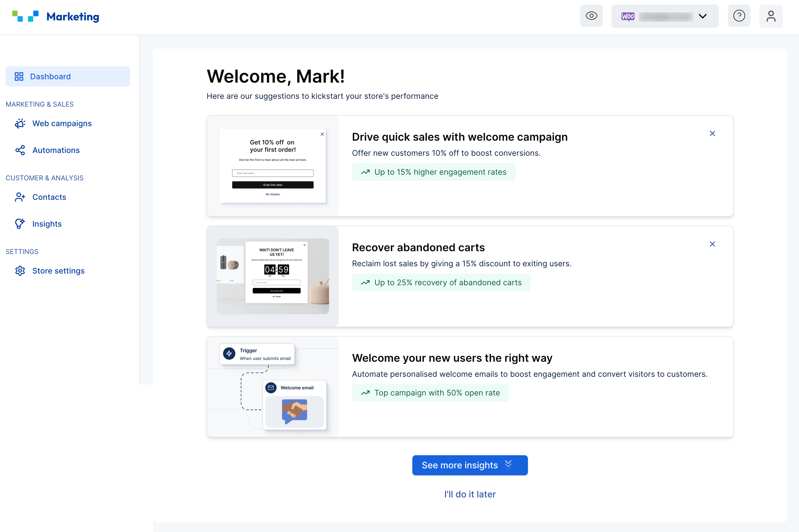Click the Welcome email envelope icon in thumbnail

pos(271,387)
